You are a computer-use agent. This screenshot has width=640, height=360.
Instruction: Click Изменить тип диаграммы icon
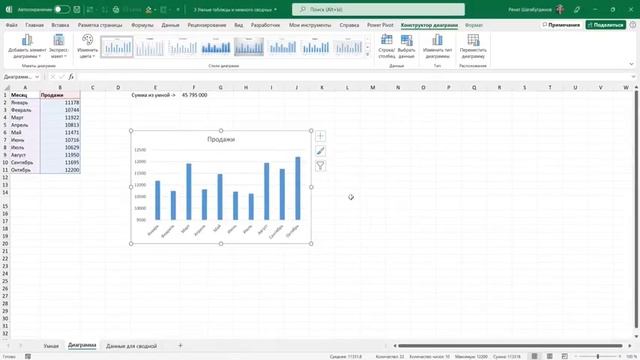[x=437, y=46]
